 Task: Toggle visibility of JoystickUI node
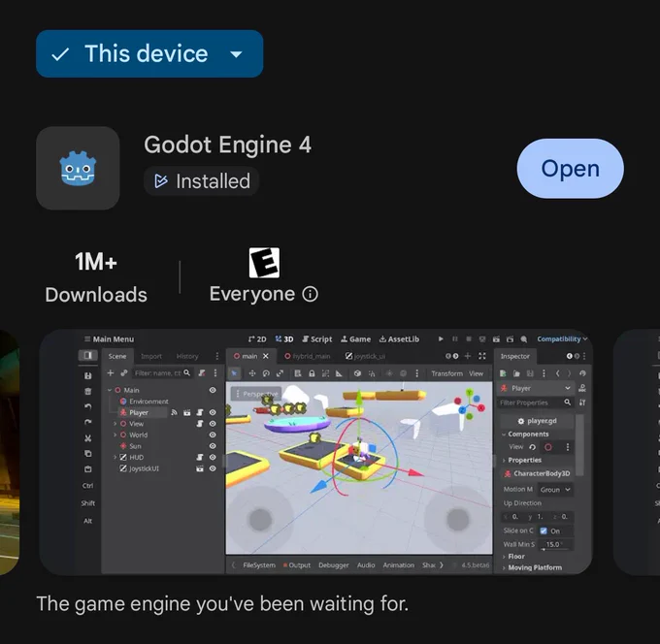point(213,468)
